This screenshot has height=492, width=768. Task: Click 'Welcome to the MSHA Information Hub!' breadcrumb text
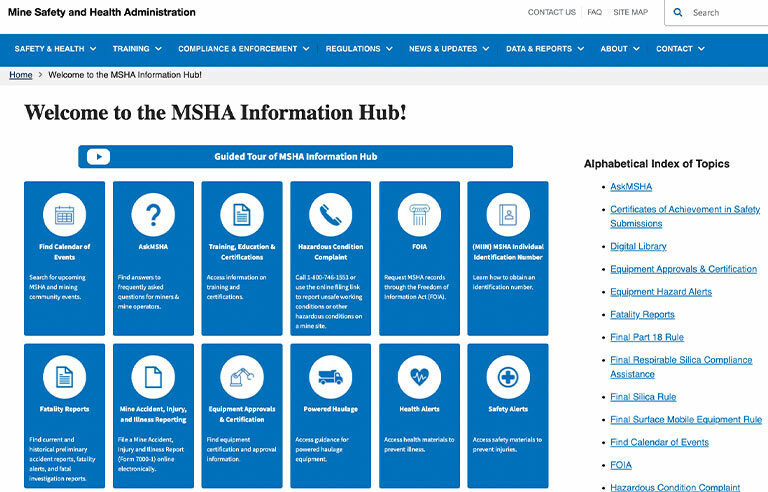pyautogui.click(x=125, y=75)
